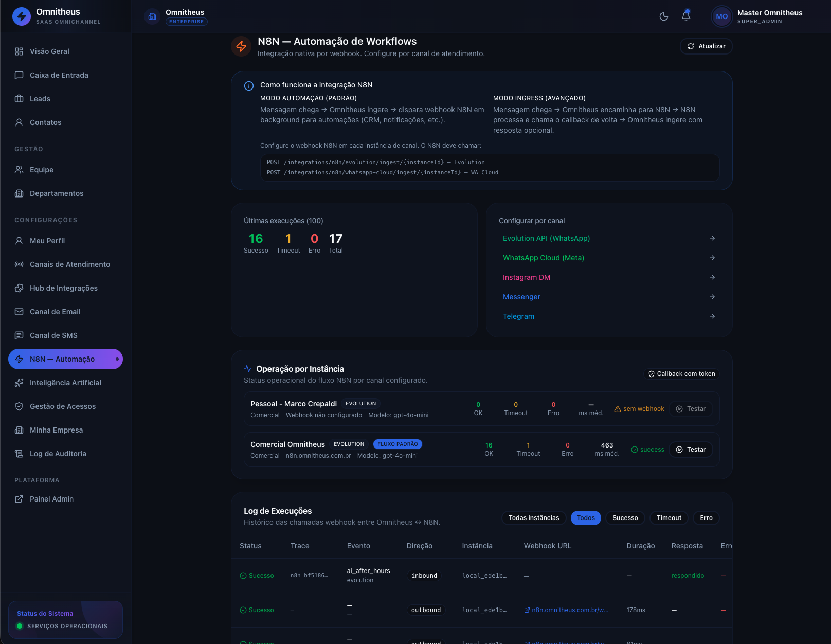This screenshot has width=831, height=644.
Task: Select N8N — Automação sidebar item
Action: pos(65,359)
